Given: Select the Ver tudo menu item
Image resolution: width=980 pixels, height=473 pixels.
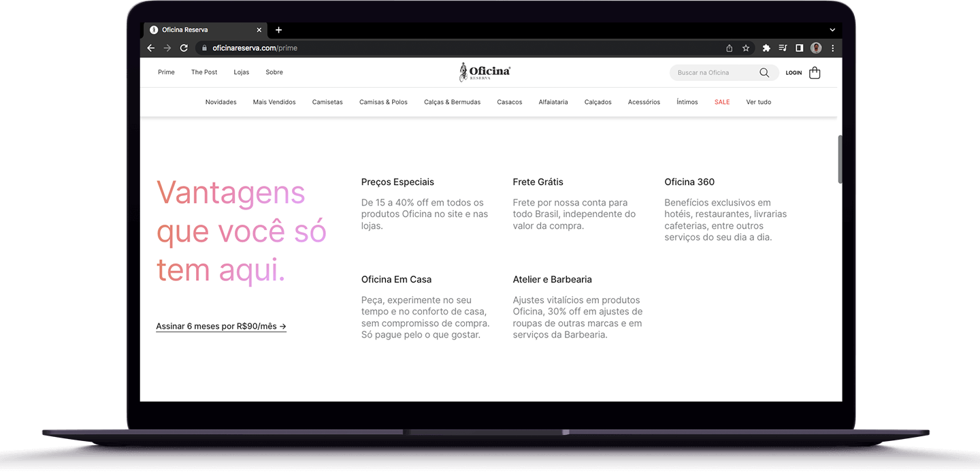Looking at the screenshot, I should 759,102.
